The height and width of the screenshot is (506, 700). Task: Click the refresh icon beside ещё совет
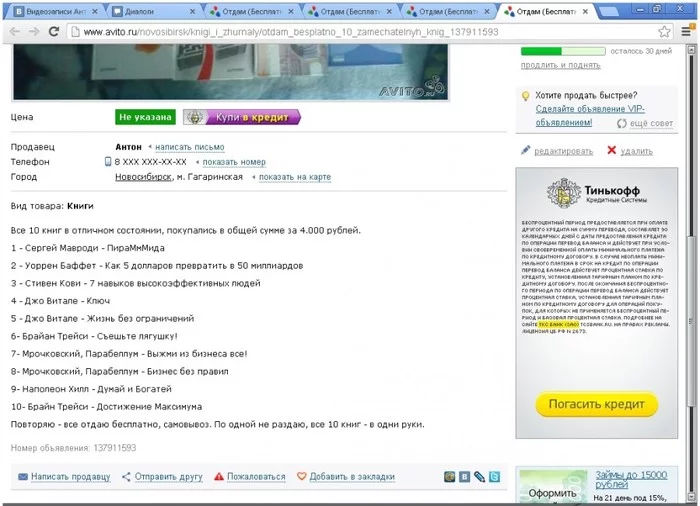[x=621, y=123]
